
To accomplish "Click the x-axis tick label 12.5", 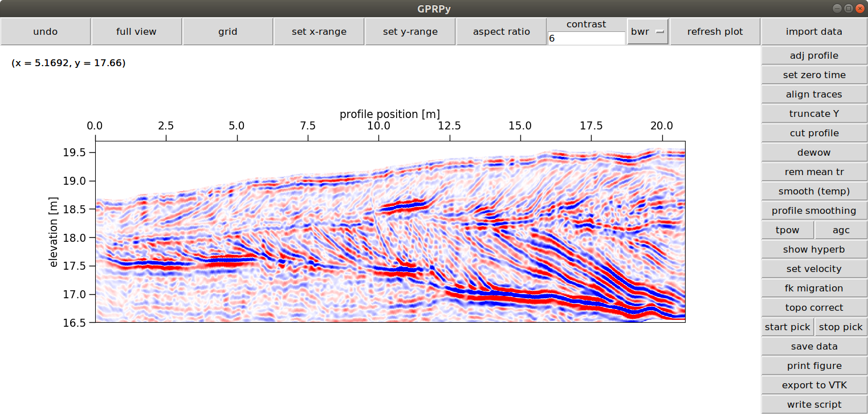I will tap(450, 125).
